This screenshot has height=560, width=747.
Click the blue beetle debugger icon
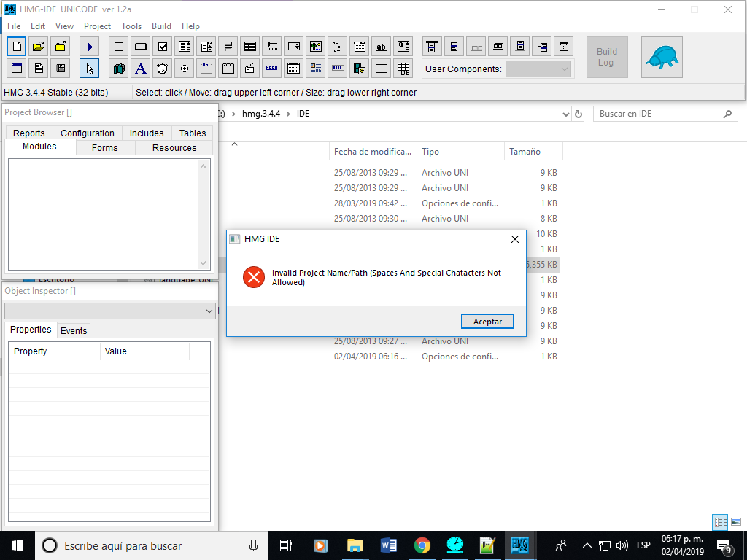pos(662,57)
